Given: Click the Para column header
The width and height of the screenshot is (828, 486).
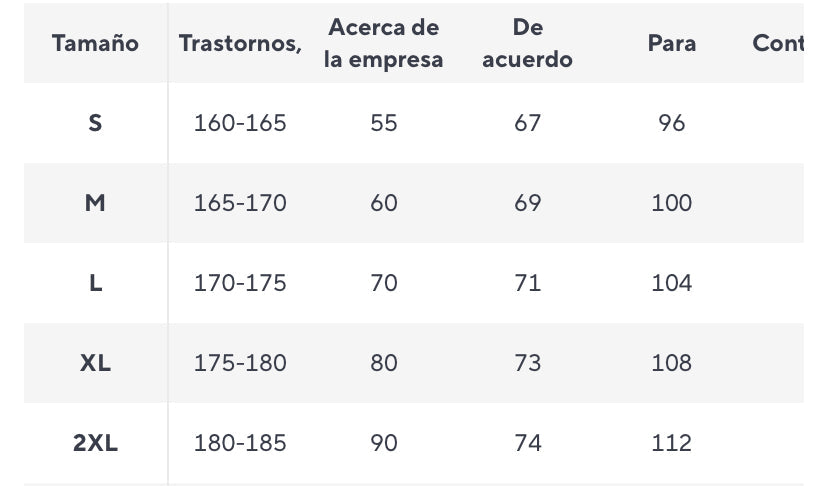Looking at the screenshot, I should tap(671, 43).
